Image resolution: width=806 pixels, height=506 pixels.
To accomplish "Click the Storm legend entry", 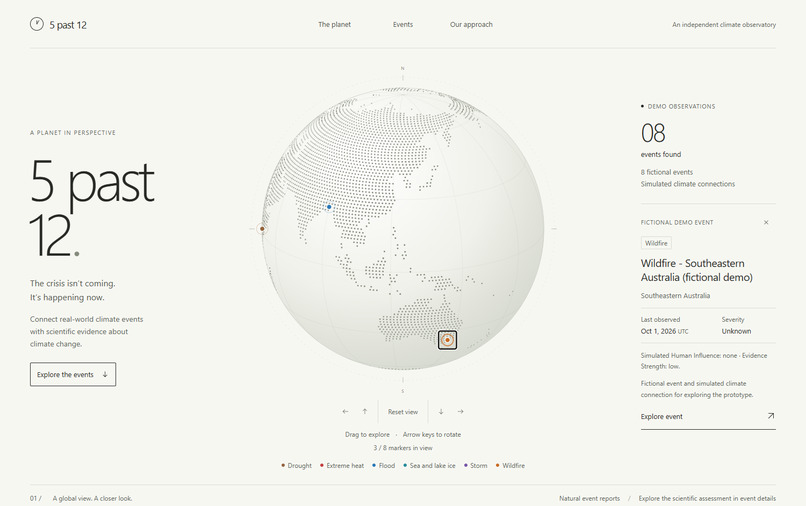I will click(475, 465).
